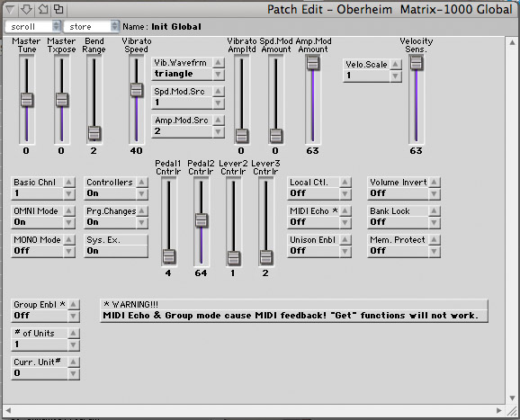Image resolution: width=520 pixels, height=420 pixels.
Task: Click the vertical scrollbar up arrow
Action: [513, 42]
